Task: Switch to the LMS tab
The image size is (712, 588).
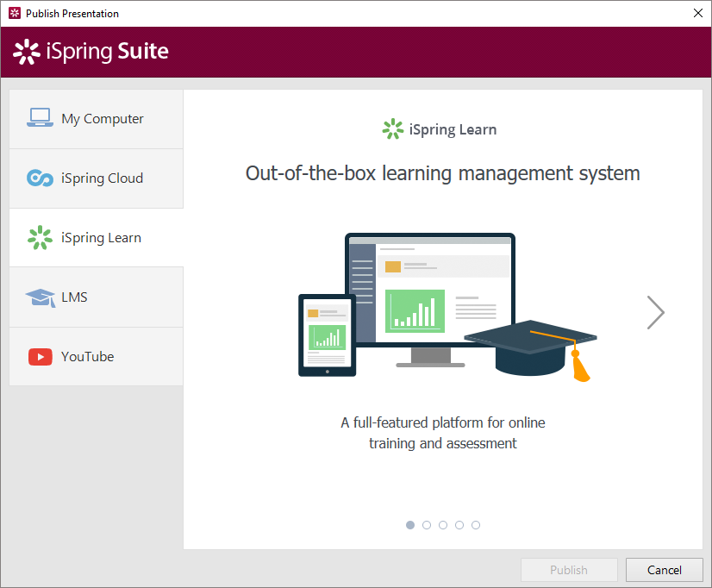Action: point(96,297)
